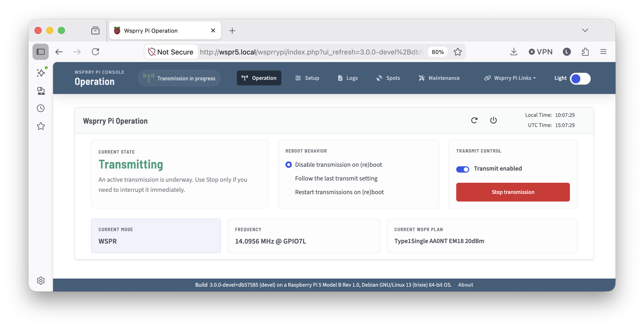This screenshot has height=329, width=644.
Task: Select the Wsprry Pi Operation browser tab
Action: [x=165, y=31]
